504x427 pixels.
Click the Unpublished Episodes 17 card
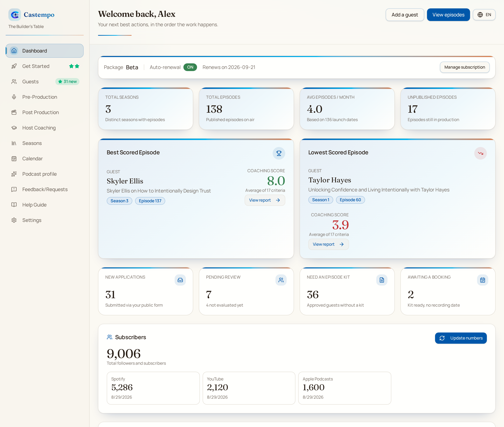[x=448, y=109]
